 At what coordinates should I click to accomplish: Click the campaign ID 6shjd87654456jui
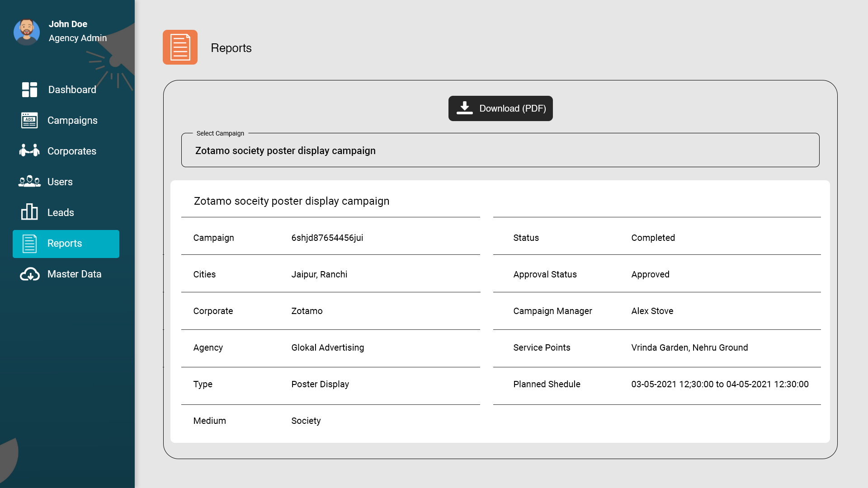tap(327, 238)
